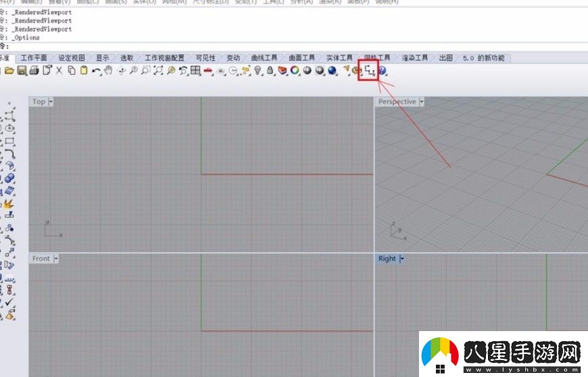Save the model with the floppy disk icon
This screenshot has height=377, width=588.
(x=22, y=70)
